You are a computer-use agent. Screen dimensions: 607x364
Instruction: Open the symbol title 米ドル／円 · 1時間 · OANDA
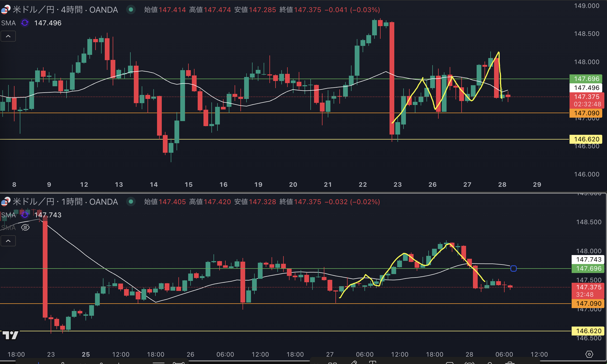65,202
